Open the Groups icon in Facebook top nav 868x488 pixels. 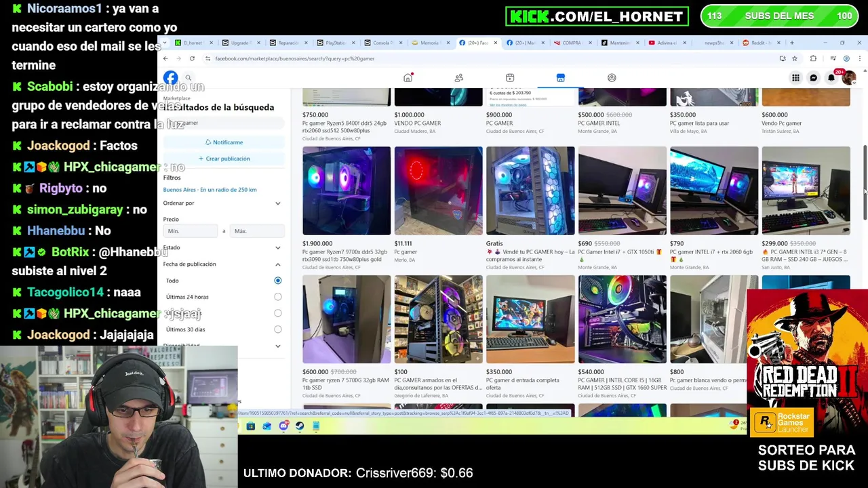(x=612, y=78)
